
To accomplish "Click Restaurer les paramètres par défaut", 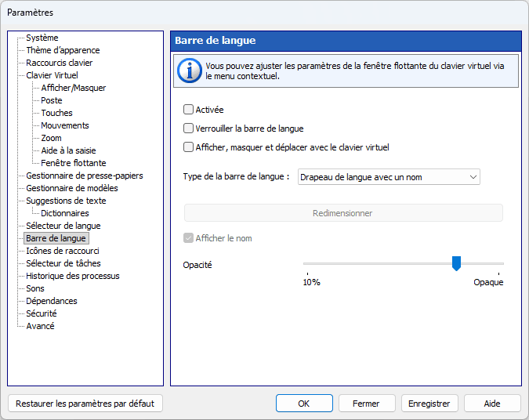I will [x=85, y=404].
